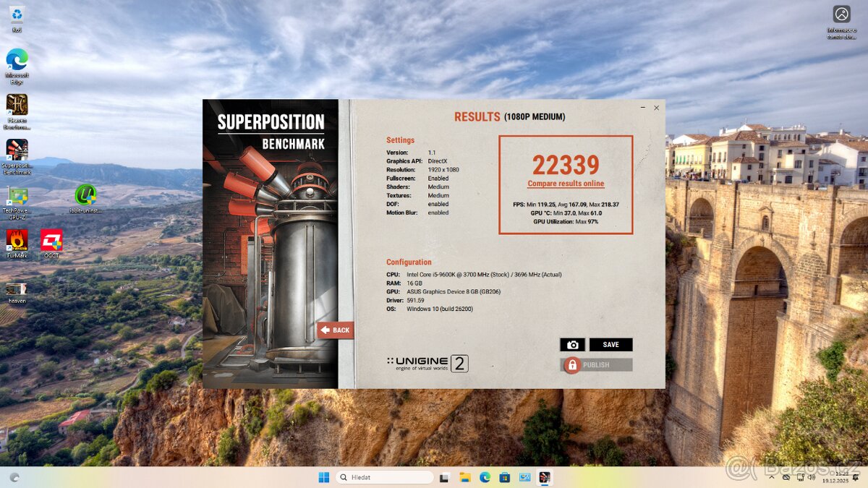Open the Windows Start menu
This screenshot has height=488, width=868.
323,477
